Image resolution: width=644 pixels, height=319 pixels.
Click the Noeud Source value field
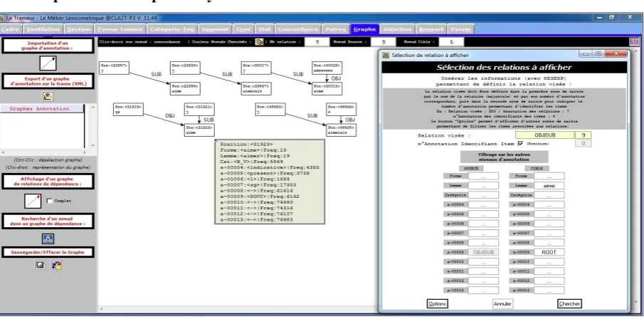point(383,42)
